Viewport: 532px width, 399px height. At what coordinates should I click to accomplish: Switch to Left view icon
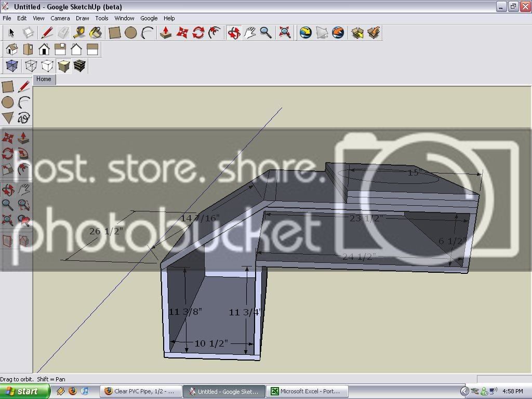[92, 49]
